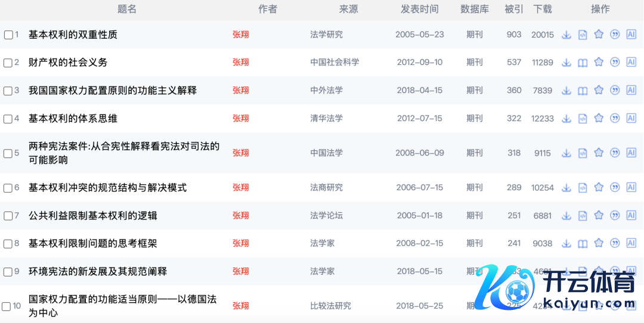Image resolution: width=644 pixels, height=323 pixels.
Task: Check the box for result 9
Action: (8, 272)
